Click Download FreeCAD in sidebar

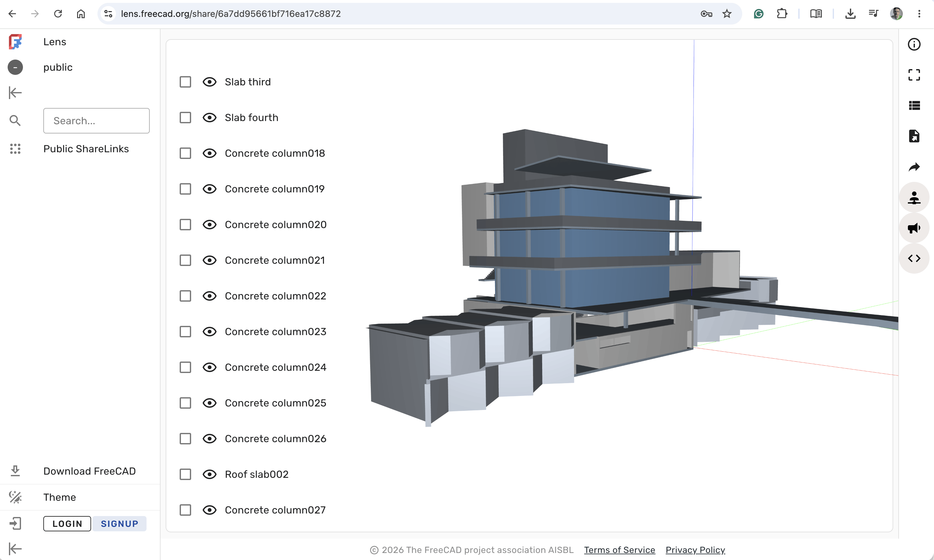coord(90,471)
